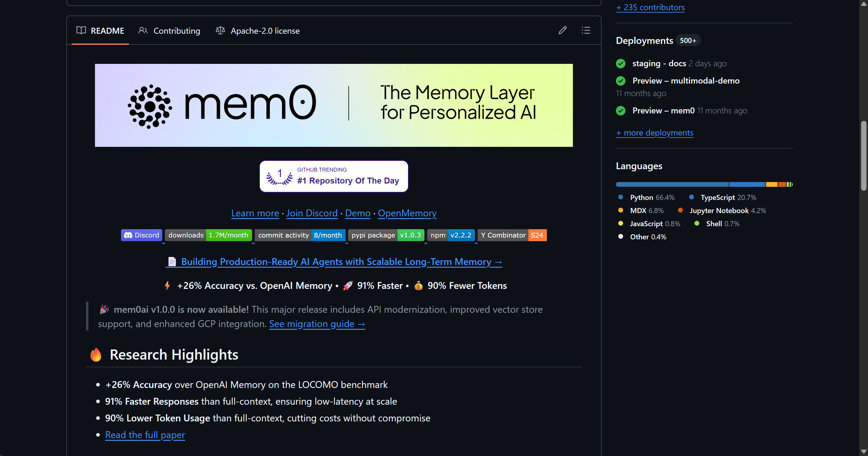
Task: Open the downloads 1.7M/month badge
Action: pyautogui.click(x=208, y=235)
